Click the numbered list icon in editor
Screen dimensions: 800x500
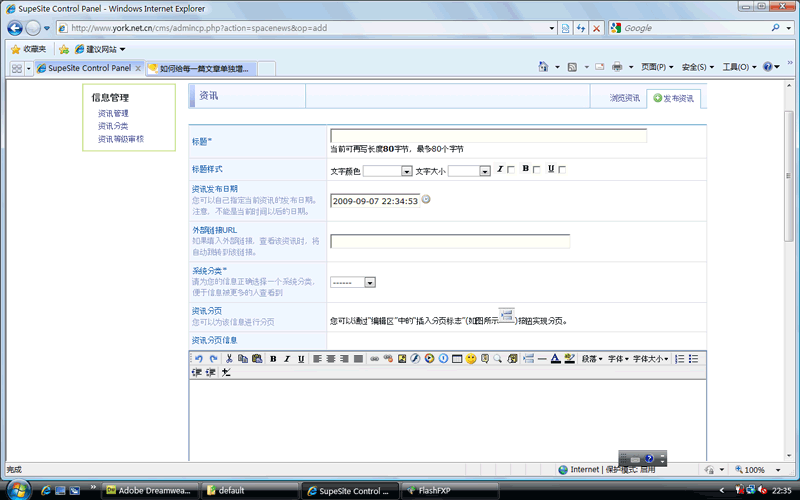click(680, 358)
